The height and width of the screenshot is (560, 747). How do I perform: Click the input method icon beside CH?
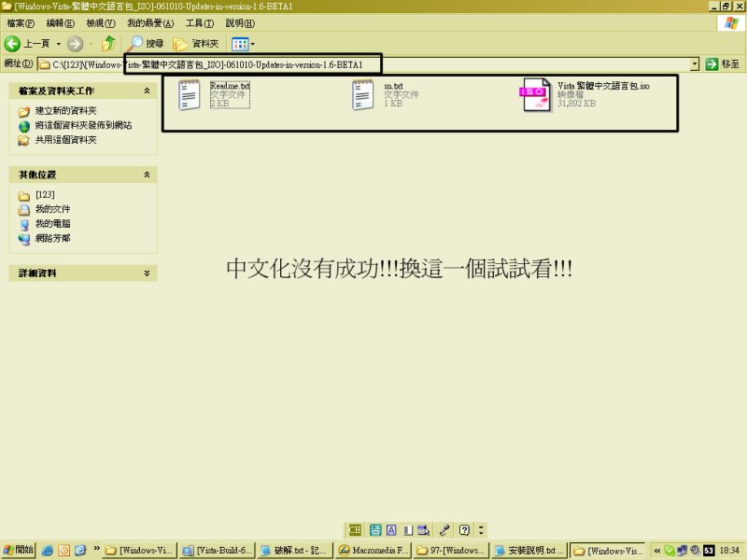click(375, 530)
